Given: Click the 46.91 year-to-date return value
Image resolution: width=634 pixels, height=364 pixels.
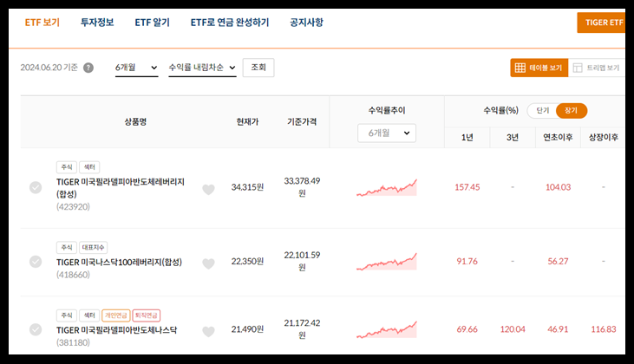Looking at the screenshot, I should click(x=558, y=329).
